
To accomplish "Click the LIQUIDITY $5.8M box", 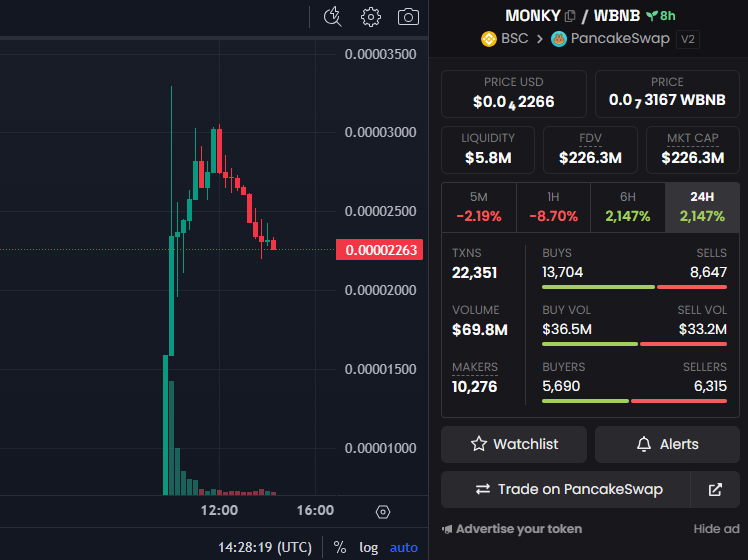I will pyautogui.click(x=488, y=150).
